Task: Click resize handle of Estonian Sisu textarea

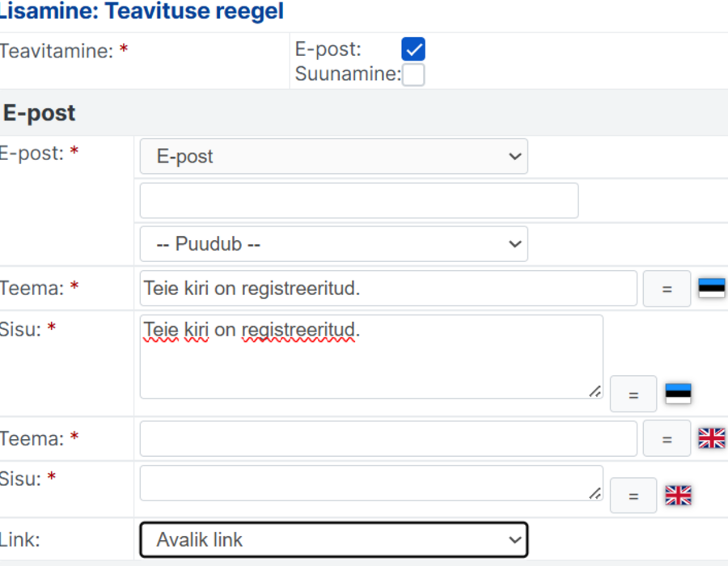Action: click(595, 391)
